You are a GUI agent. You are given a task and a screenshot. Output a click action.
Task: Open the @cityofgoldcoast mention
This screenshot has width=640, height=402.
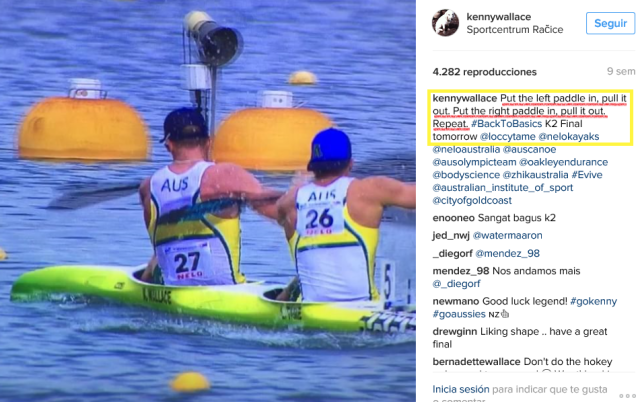(472, 200)
